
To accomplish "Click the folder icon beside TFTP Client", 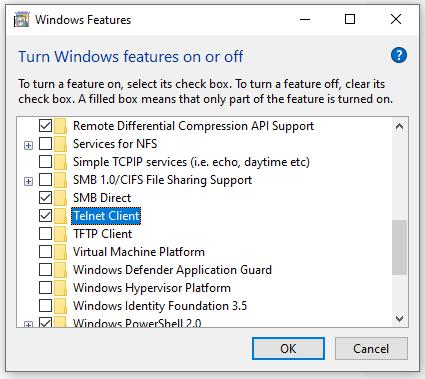I will (60, 234).
